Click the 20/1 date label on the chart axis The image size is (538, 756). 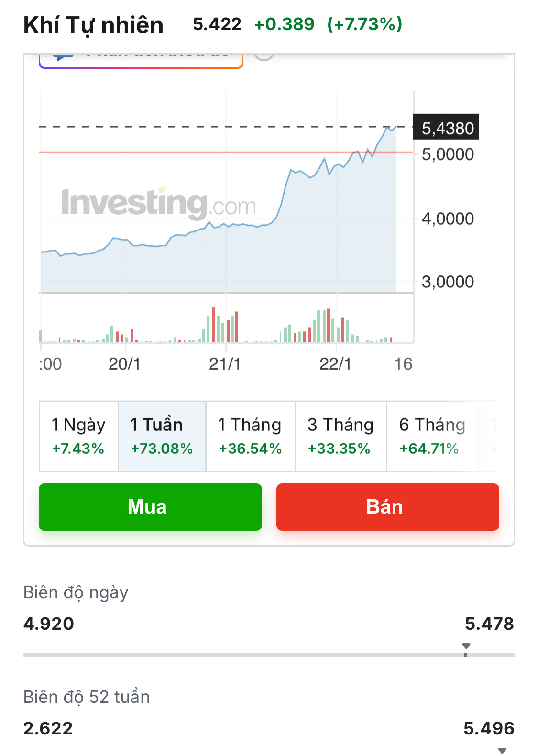pyautogui.click(x=124, y=364)
